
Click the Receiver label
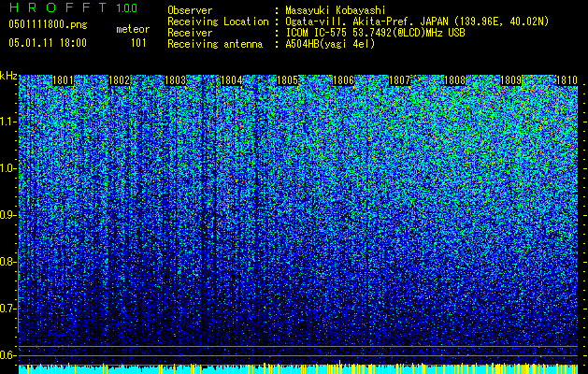pos(190,33)
